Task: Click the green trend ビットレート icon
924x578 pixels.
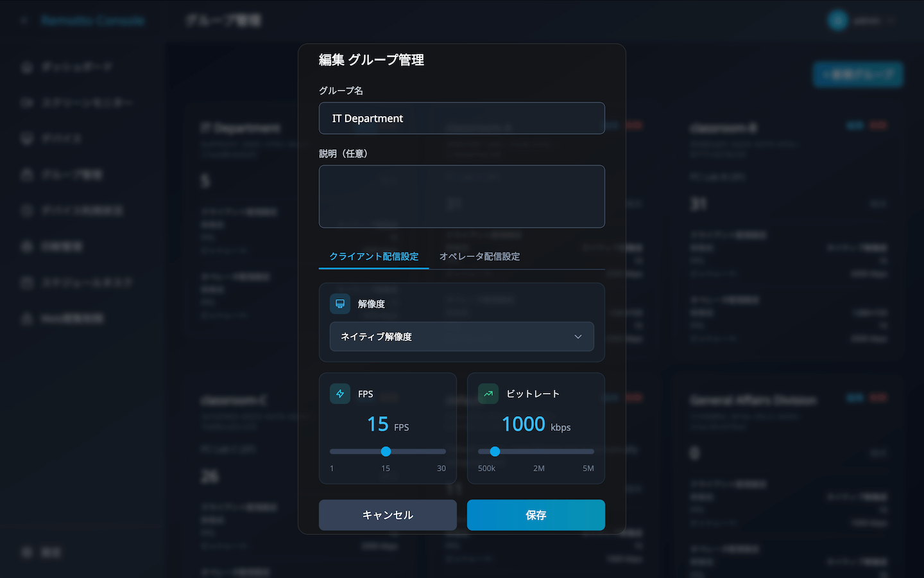Action: click(x=488, y=394)
